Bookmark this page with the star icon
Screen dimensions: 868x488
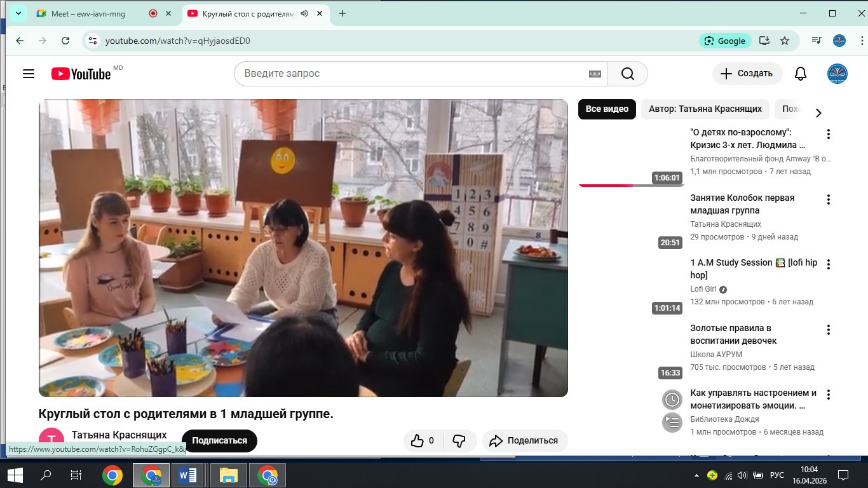[x=785, y=41]
